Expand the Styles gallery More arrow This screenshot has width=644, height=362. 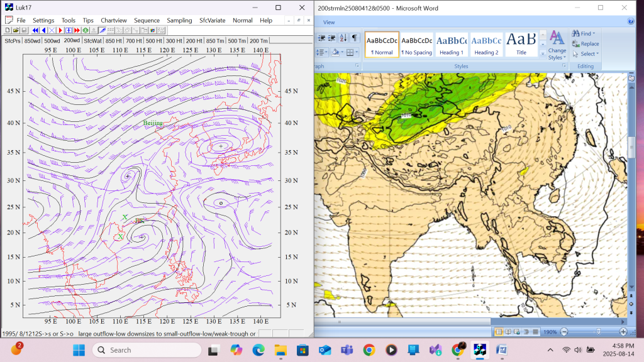(543, 53)
